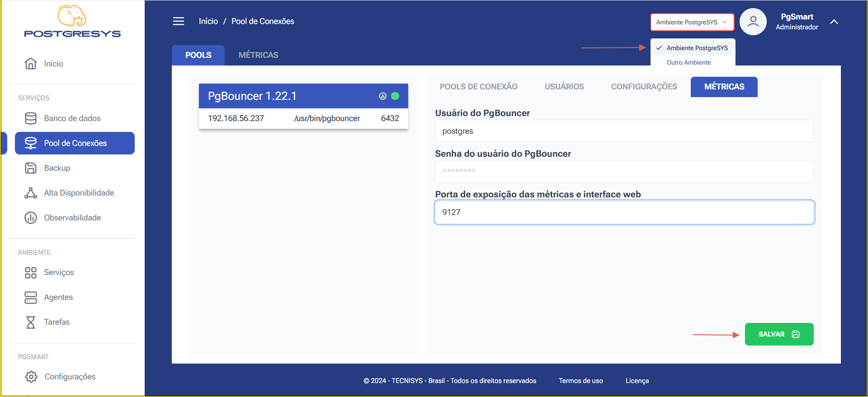Open Serviços label under Ambiente
Image resolution: width=868 pixels, height=397 pixels.
(x=59, y=272)
